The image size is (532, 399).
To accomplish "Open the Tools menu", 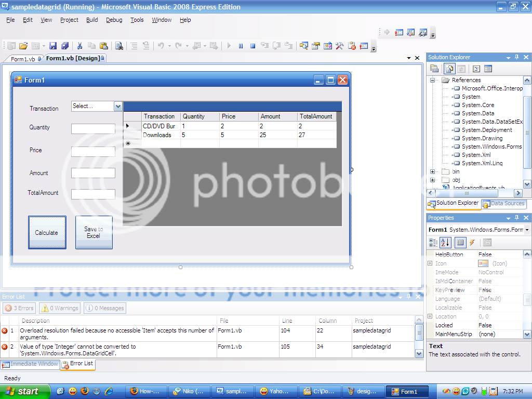I will 137,20.
